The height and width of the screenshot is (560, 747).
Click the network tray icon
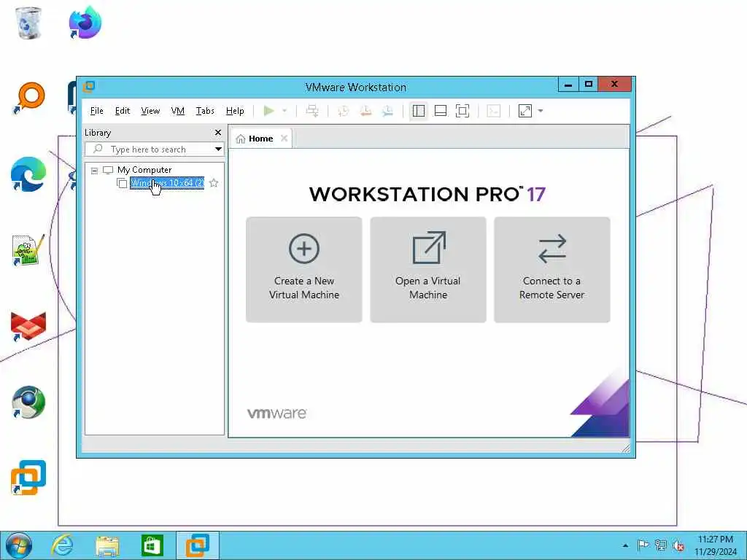[660, 545]
